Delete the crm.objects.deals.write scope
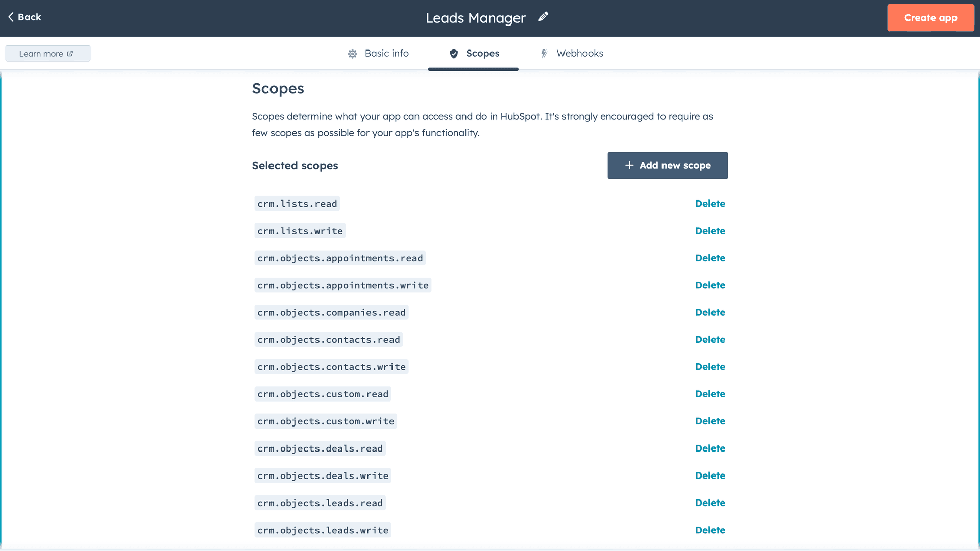The width and height of the screenshot is (980, 551). (710, 475)
